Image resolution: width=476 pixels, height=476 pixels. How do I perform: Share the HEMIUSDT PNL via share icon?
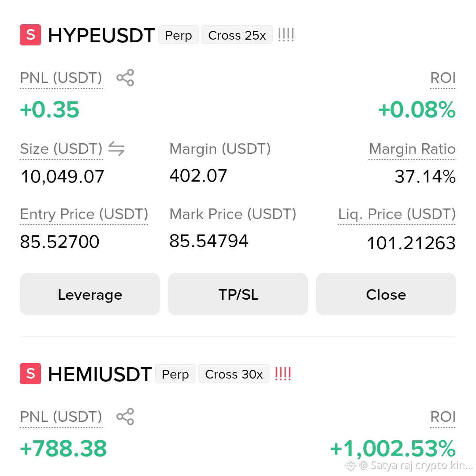(125, 416)
